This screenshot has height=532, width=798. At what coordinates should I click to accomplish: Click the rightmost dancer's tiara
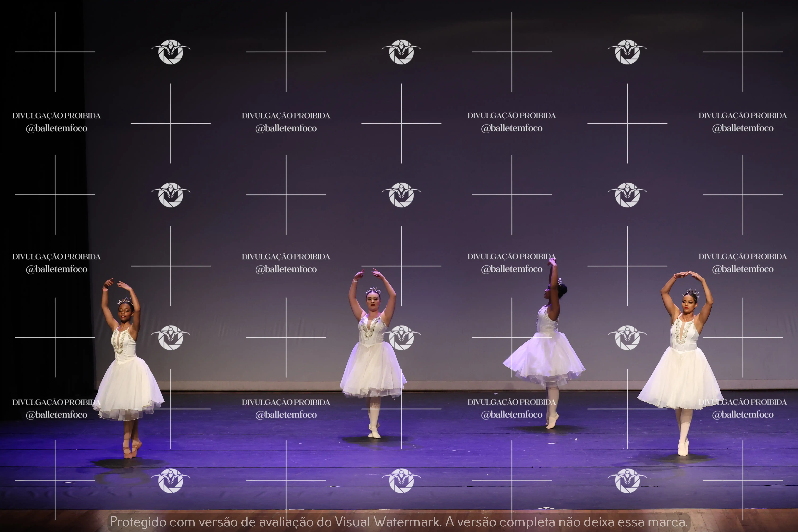pyautogui.click(x=691, y=292)
